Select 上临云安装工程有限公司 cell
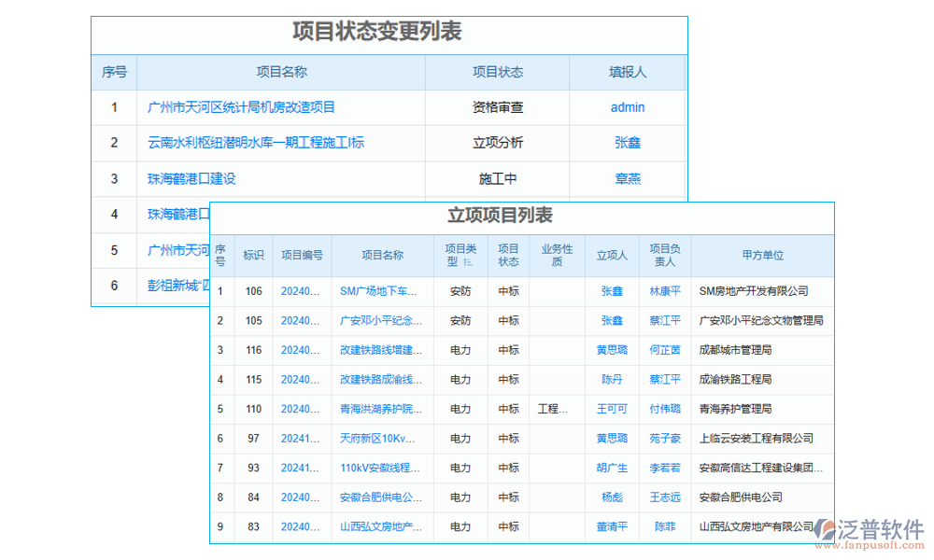Image resolution: width=934 pixels, height=560 pixels. (x=756, y=438)
